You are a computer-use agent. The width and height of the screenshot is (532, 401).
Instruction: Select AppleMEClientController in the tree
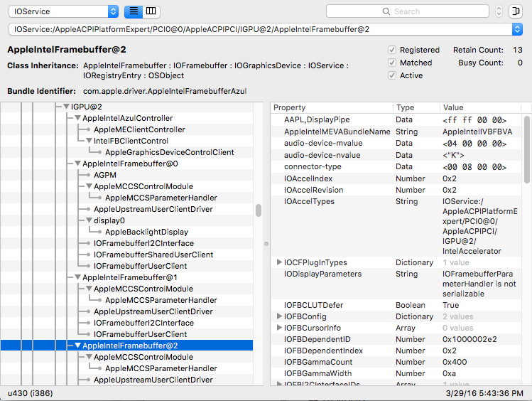[139, 129]
